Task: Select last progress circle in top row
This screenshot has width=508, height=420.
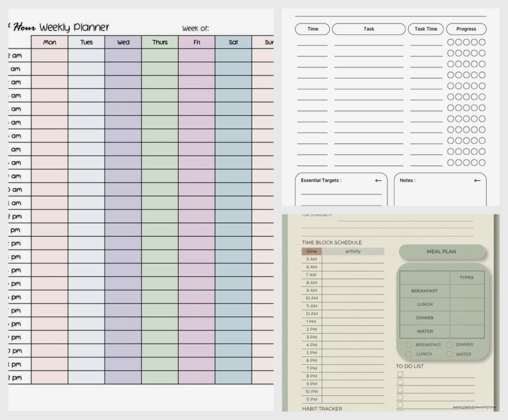Action: click(x=482, y=42)
